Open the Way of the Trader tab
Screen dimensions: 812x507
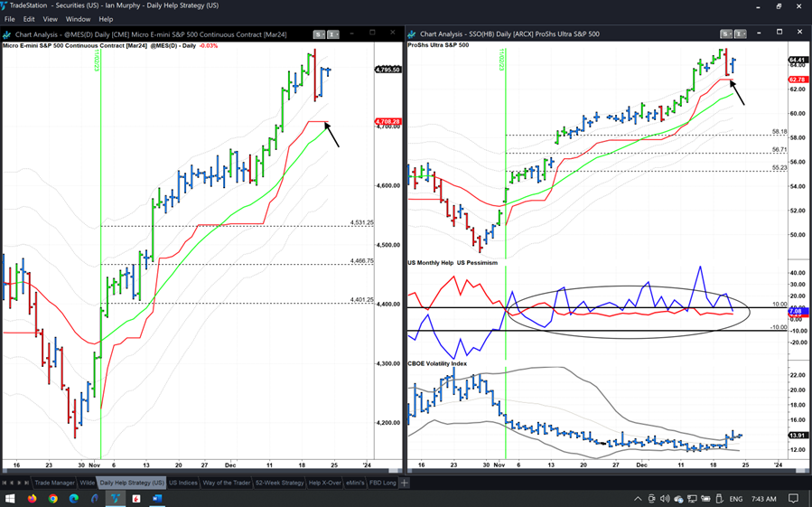(227, 483)
